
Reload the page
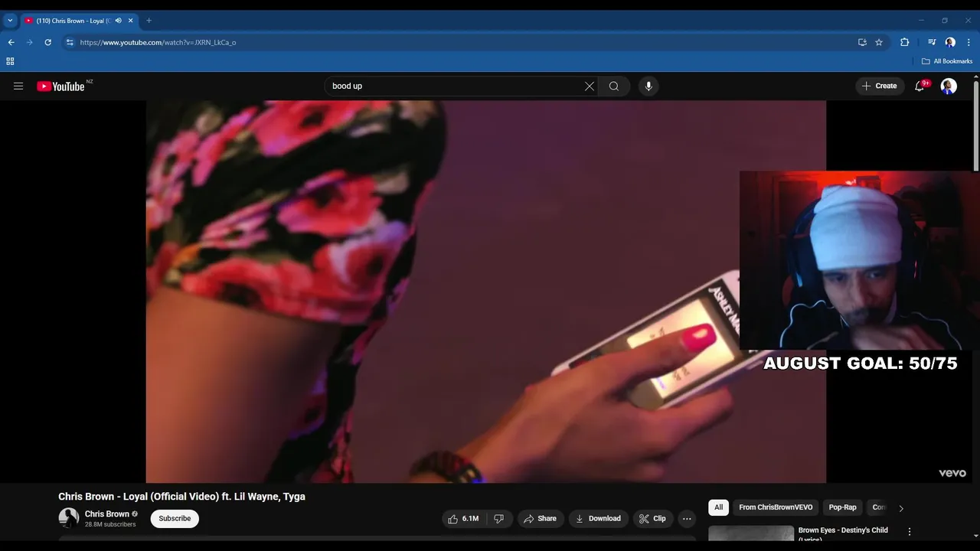[47, 42]
